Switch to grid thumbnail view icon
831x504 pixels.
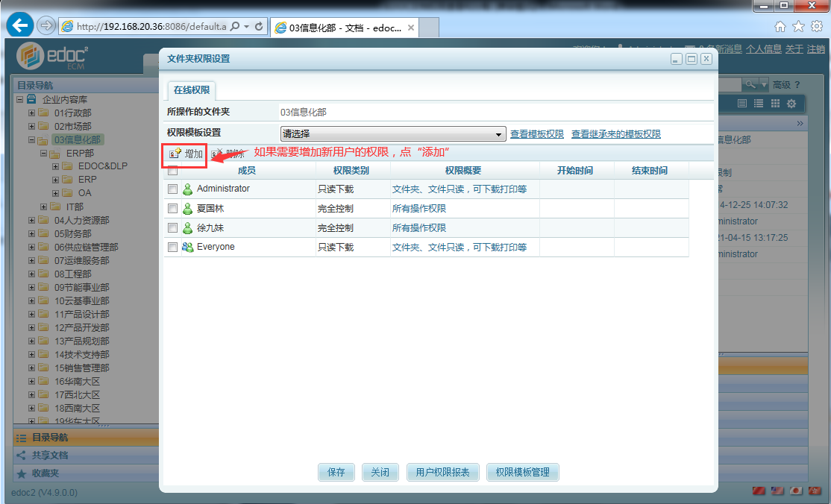[x=775, y=104]
